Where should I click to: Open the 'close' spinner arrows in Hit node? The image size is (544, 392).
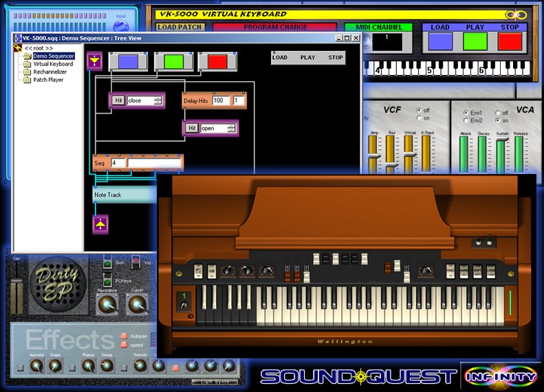click(158, 100)
